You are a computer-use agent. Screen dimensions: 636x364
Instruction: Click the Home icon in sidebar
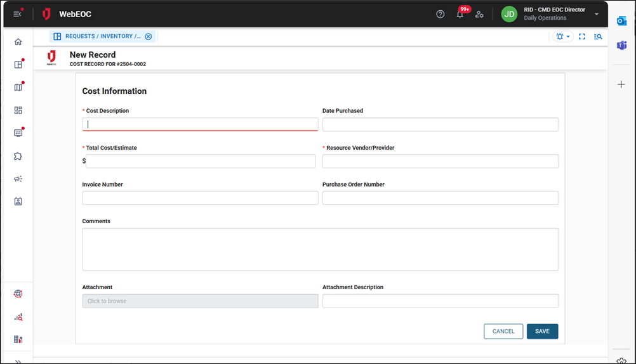pyautogui.click(x=18, y=42)
